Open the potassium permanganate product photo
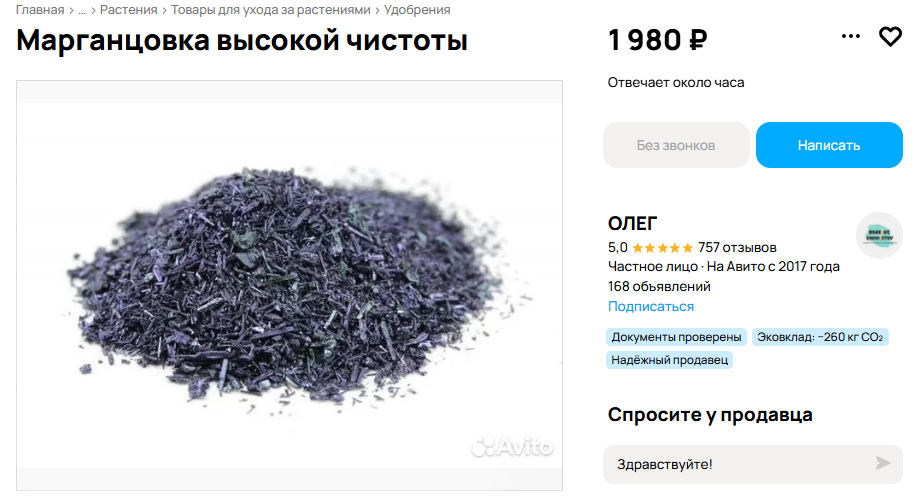The image size is (914, 496). (x=289, y=286)
